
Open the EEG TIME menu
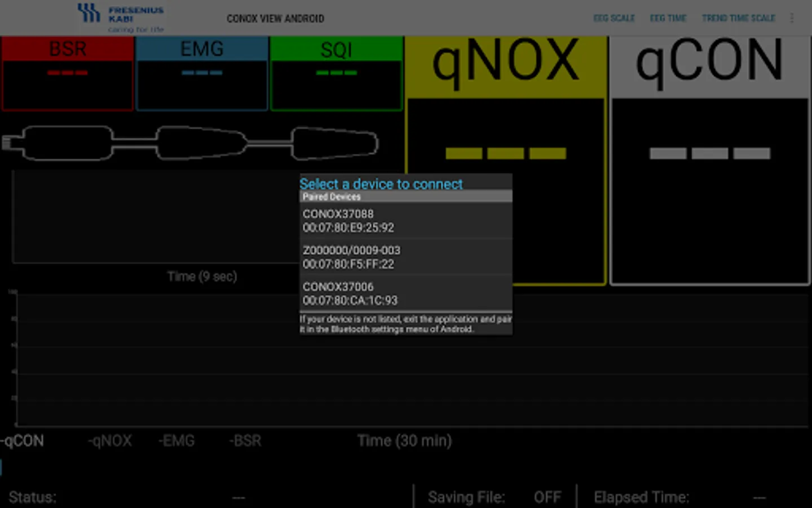(x=668, y=18)
